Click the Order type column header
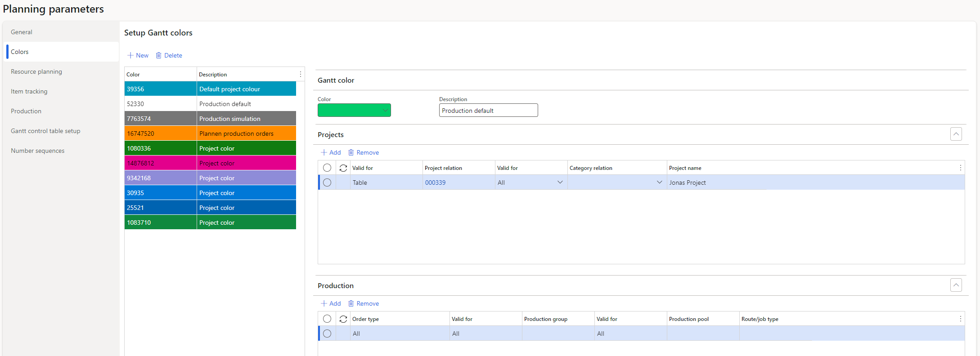 point(400,319)
